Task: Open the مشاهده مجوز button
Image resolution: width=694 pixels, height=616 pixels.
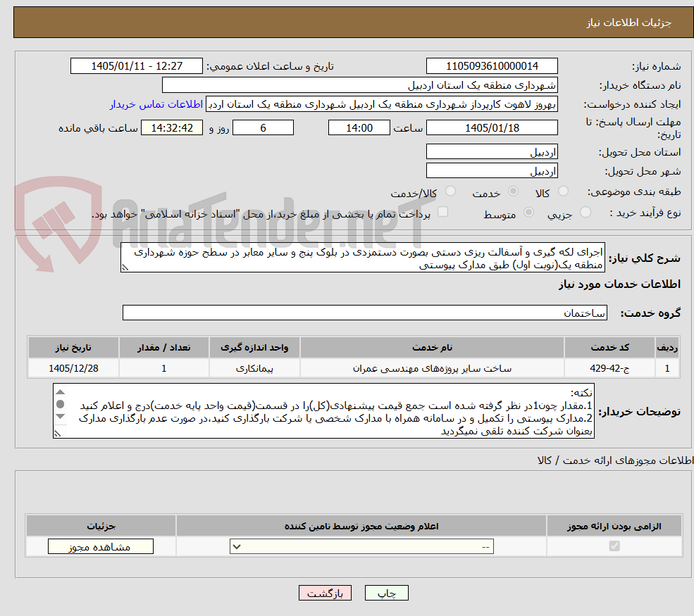Action: [101, 546]
